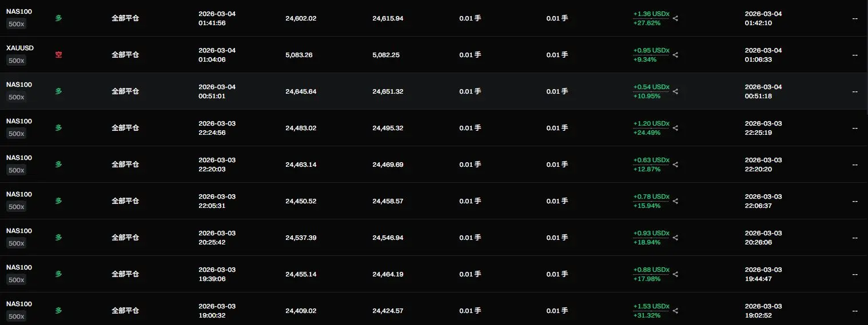Open the XAUUSD symbol name
The width and height of the screenshot is (868, 325).
tap(20, 48)
